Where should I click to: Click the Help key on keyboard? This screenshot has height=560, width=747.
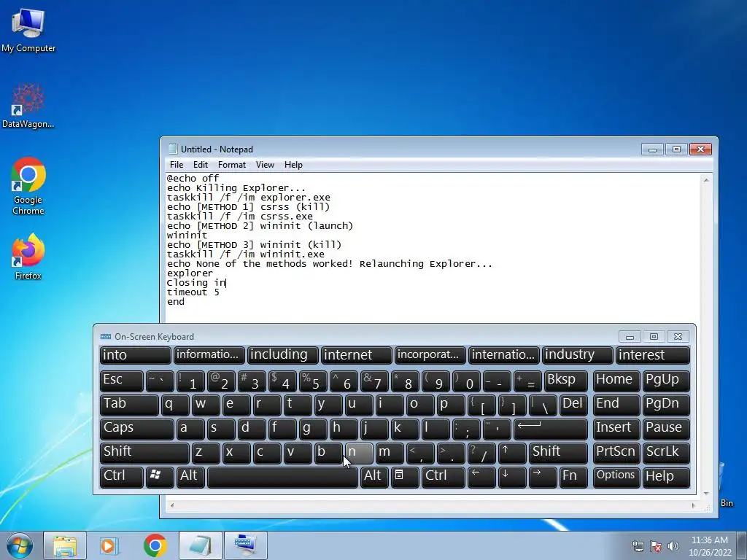[x=666, y=477]
